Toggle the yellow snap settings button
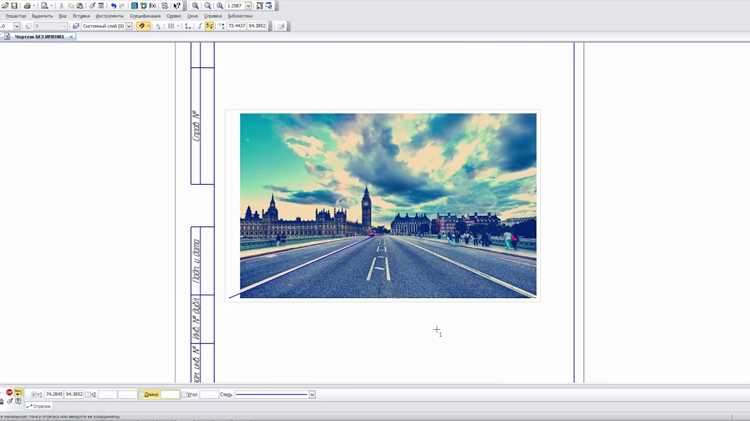This screenshot has height=421, width=750. tap(141, 26)
